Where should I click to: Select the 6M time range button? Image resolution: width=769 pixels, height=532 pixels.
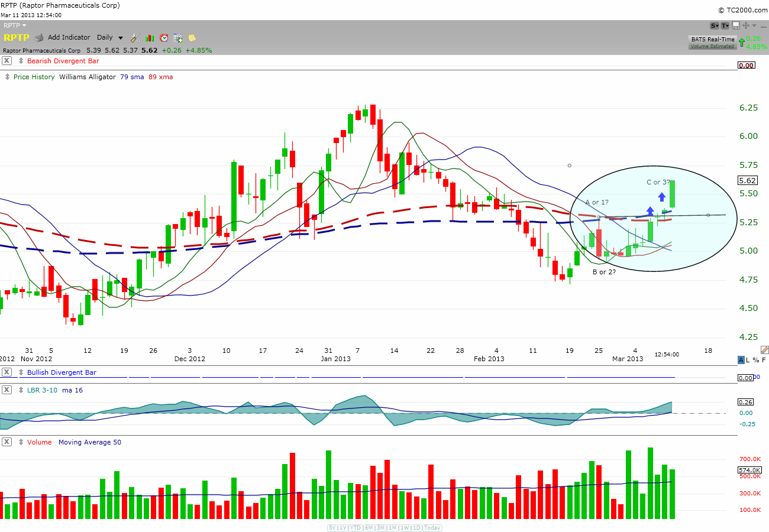pos(369,528)
